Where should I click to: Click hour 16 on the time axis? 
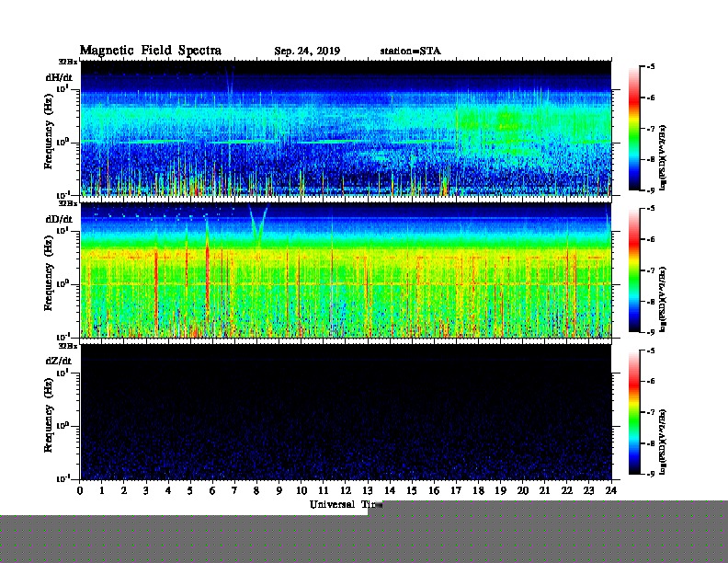click(x=434, y=490)
